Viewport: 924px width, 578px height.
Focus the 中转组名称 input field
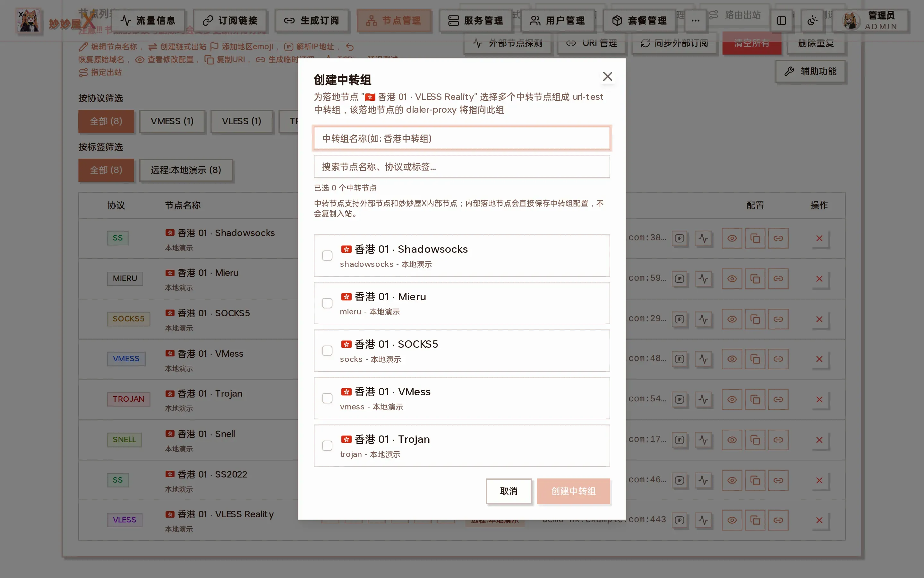coord(462,138)
